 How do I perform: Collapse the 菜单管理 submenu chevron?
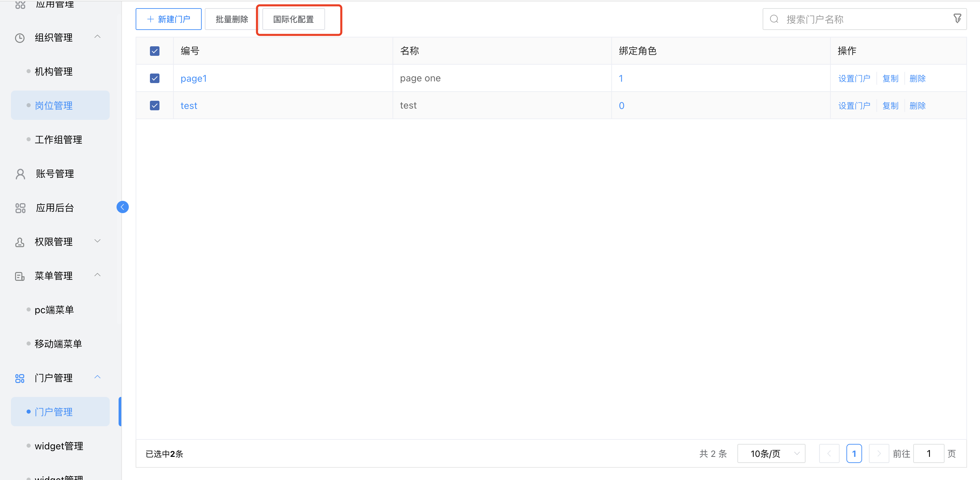point(97,275)
